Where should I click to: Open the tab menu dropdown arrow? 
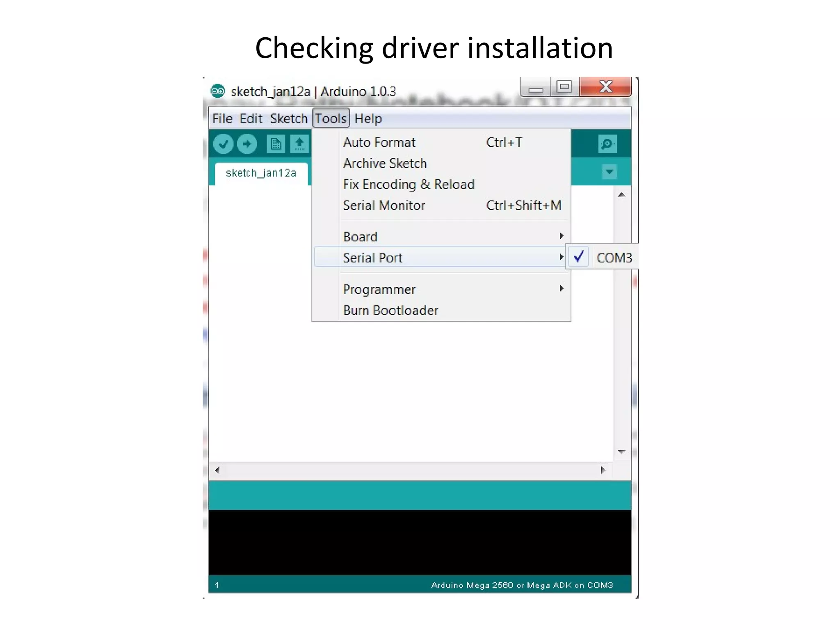(x=609, y=171)
